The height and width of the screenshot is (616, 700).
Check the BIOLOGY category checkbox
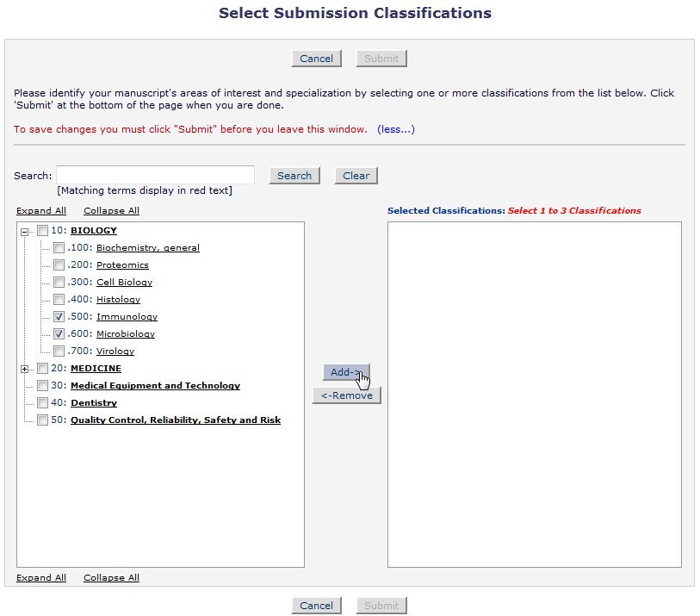[x=42, y=231]
